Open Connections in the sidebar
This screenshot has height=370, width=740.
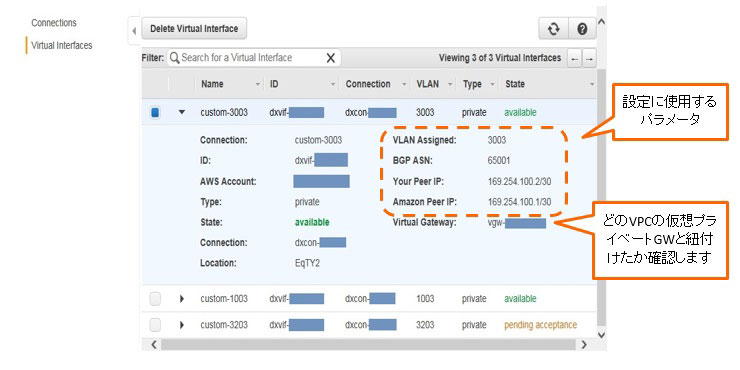click(x=54, y=23)
